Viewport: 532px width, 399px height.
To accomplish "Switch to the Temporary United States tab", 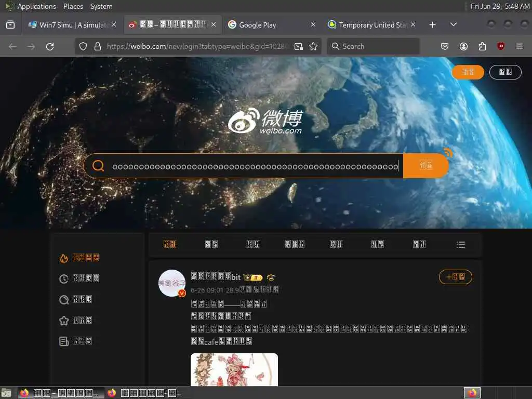I will click(x=371, y=25).
